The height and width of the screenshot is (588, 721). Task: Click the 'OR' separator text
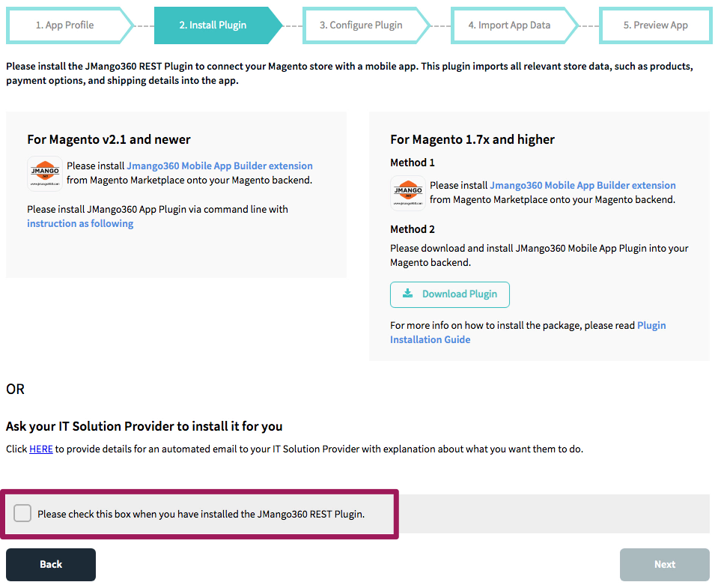pyautogui.click(x=15, y=390)
